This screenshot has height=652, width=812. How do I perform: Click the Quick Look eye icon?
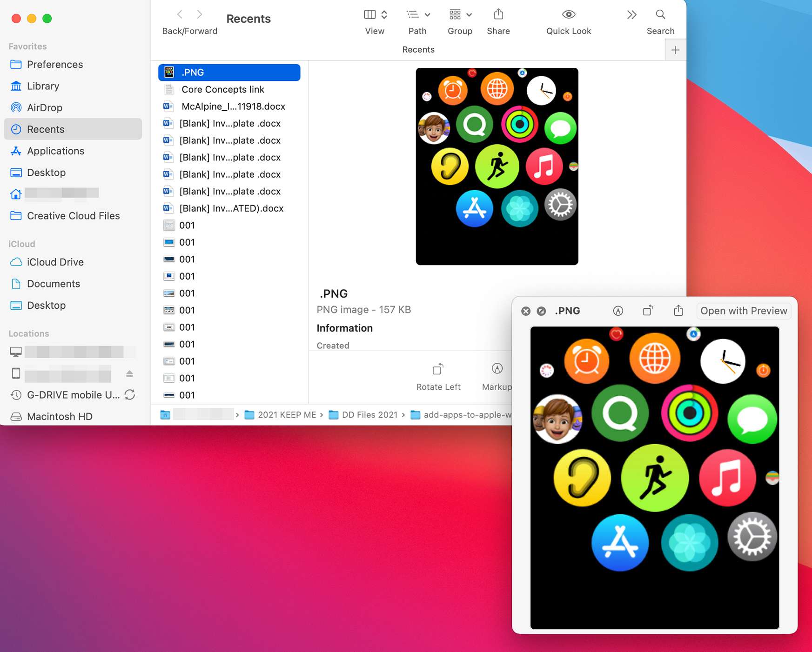point(569,14)
